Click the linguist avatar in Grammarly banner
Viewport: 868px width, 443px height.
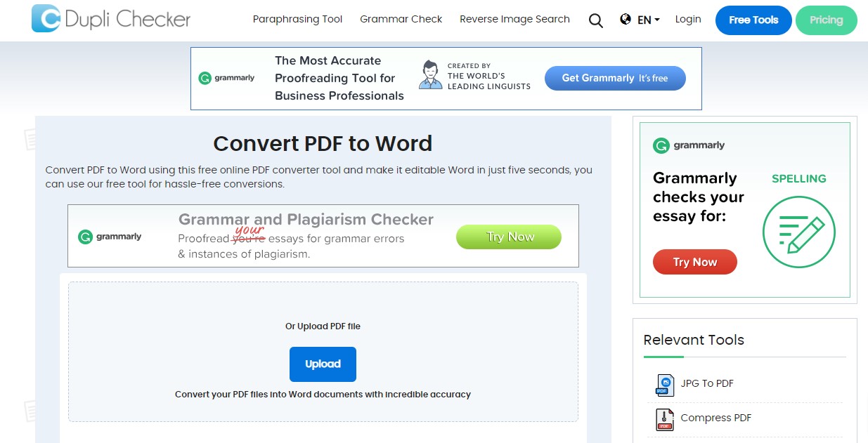[x=430, y=73]
